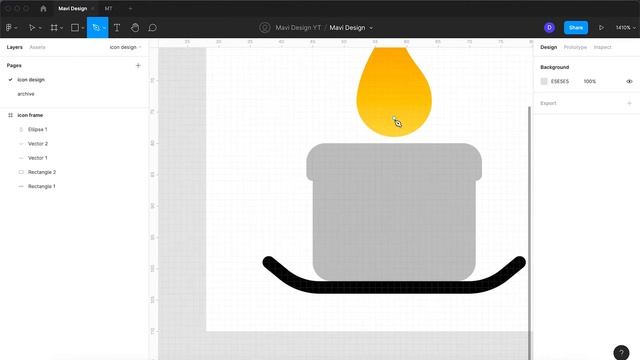Select the Hand tool
Viewport: 640px width, 360px height.
click(135, 28)
